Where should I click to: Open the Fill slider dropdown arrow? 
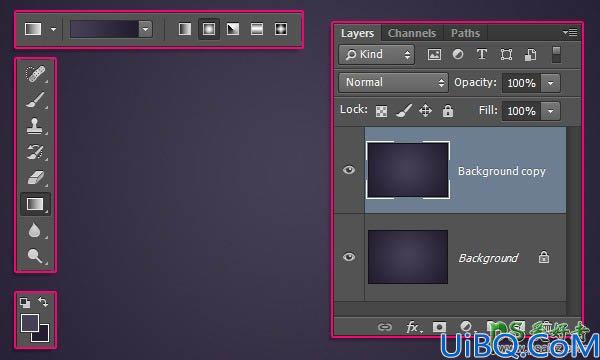(x=550, y=111)
